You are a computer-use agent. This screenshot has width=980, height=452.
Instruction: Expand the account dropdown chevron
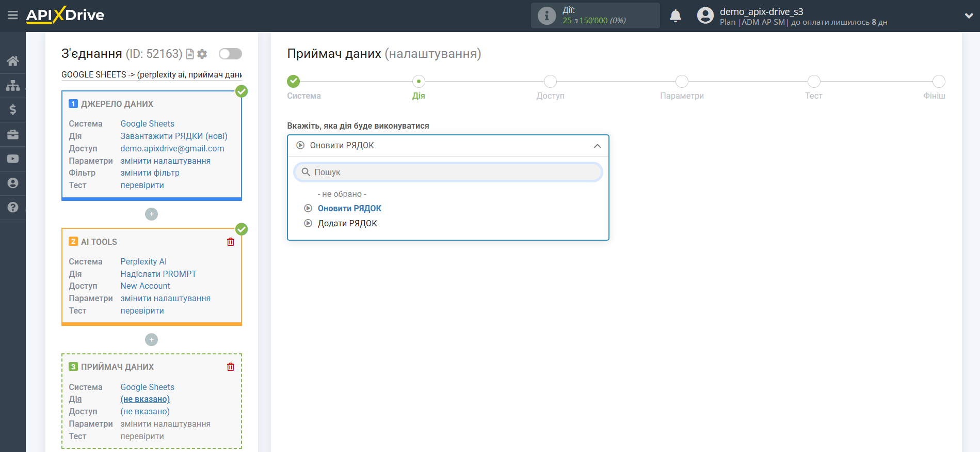click(x=969, y=15)
